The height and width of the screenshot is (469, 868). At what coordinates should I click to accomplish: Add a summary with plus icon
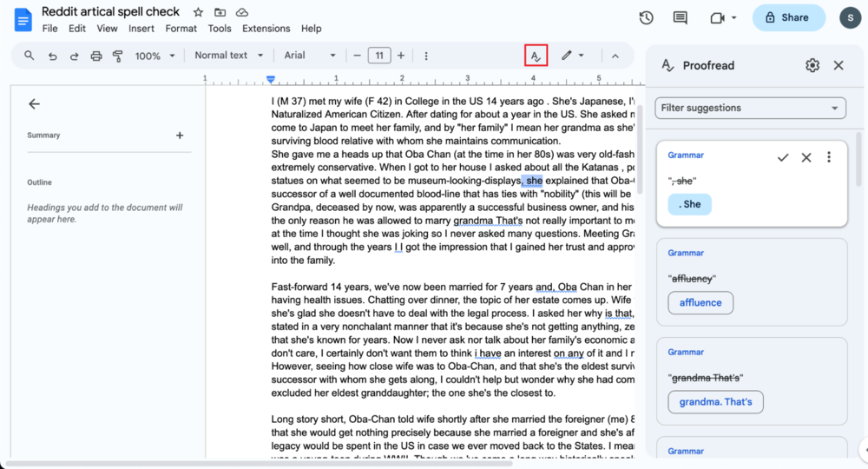(x=180, y=135)
